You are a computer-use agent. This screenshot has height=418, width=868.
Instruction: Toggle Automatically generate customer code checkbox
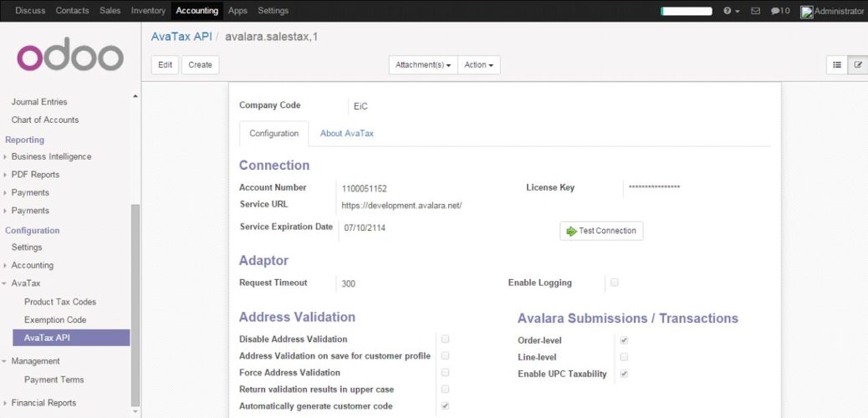(445, 405)
